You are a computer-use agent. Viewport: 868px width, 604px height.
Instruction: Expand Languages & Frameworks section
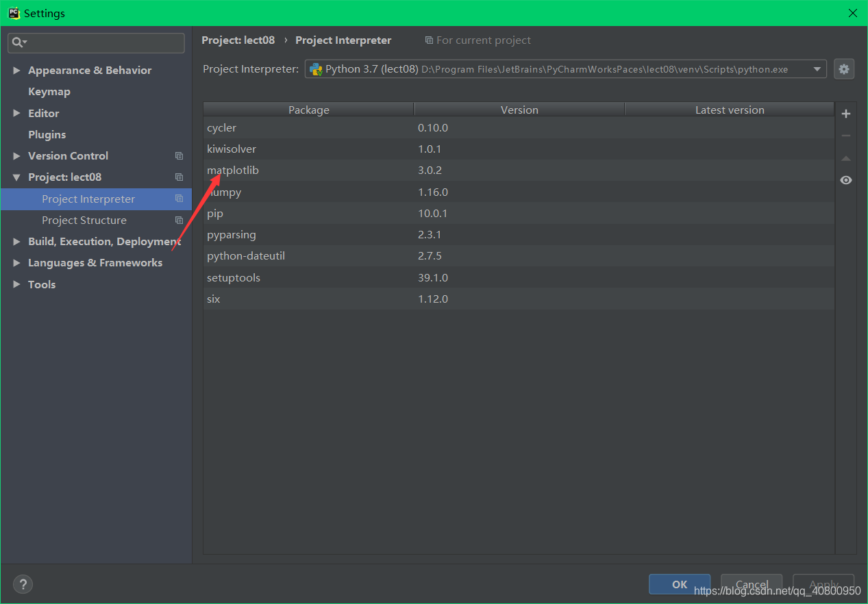[16, 263]
